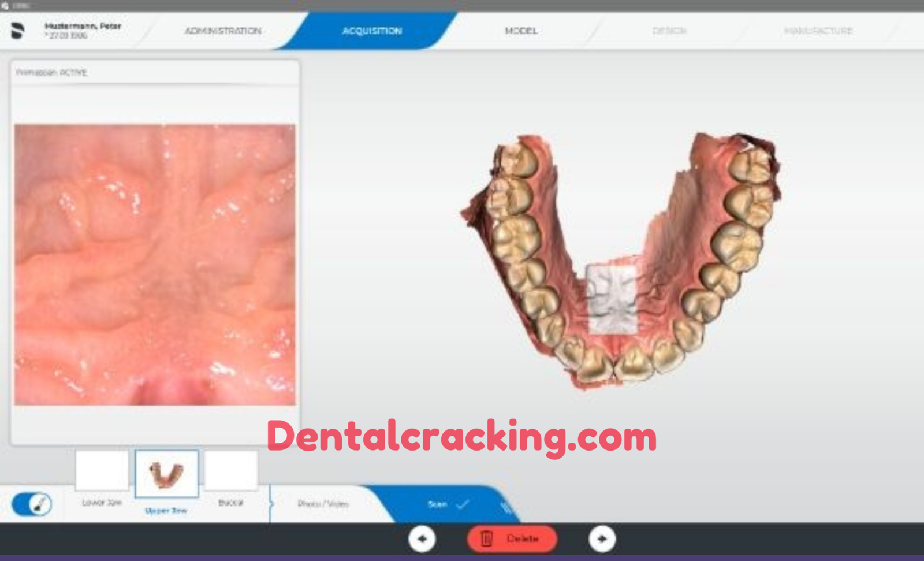Select the ACQUISITION phase tab
This screenshot has width=924, height=561.
tap(372, 31)
